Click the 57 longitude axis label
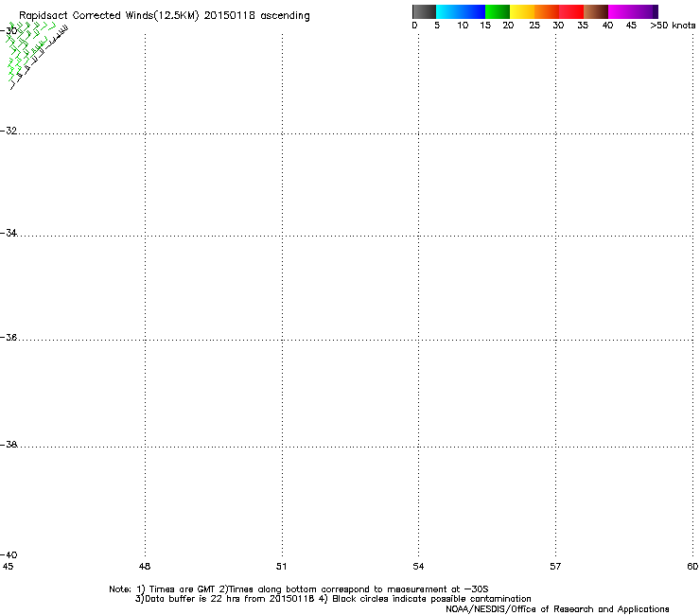Viewport: 700px width, 615px height. pyautogui.click(x=555, y=567)
